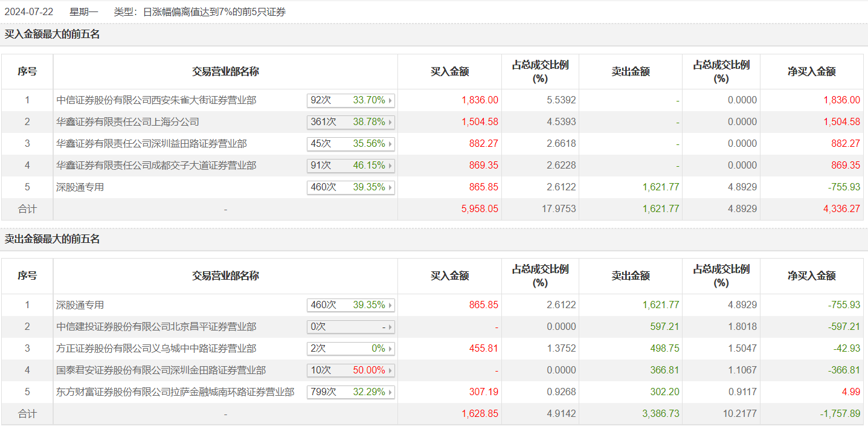This screenshot has width=868, height=429.
Task: Expand the 2次 0% history box
Action: coord(351,349)
